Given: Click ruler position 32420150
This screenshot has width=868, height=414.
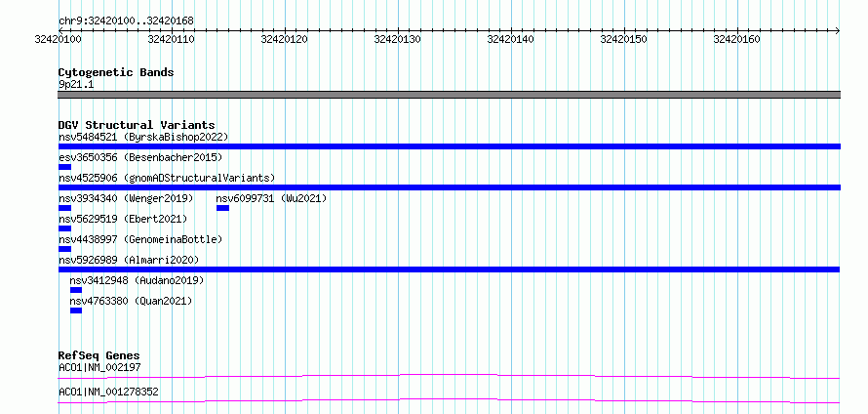Looking at the screenshot, I should click(624, 39).
